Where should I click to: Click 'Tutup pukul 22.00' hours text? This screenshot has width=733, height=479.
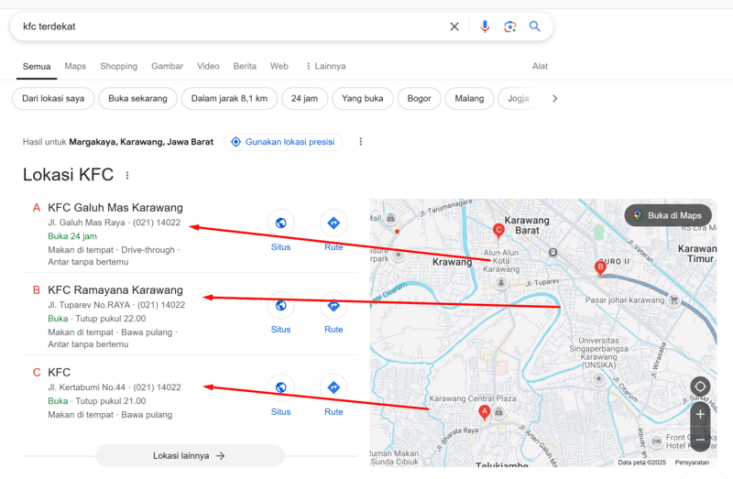111,319
